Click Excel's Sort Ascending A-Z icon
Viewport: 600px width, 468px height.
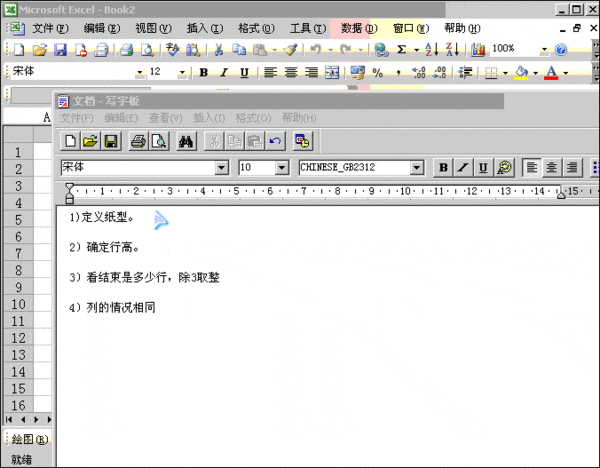pos(432,49)
